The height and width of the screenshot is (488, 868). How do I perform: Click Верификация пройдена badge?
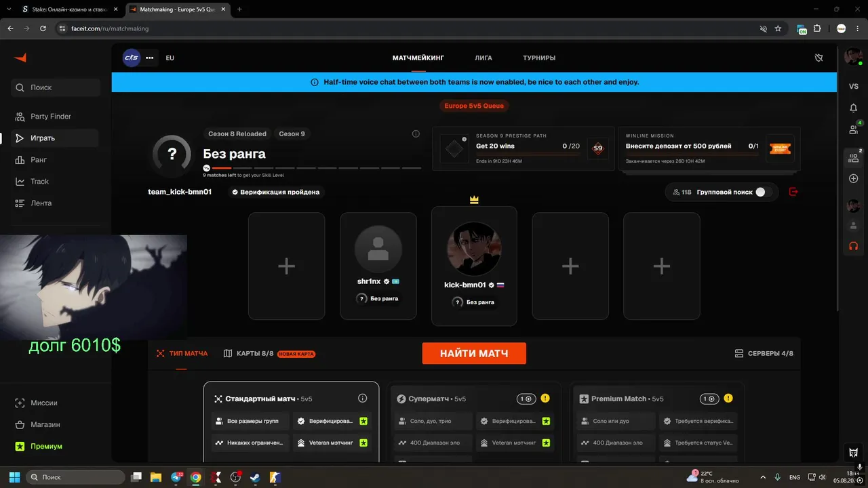tap(276, 192)
